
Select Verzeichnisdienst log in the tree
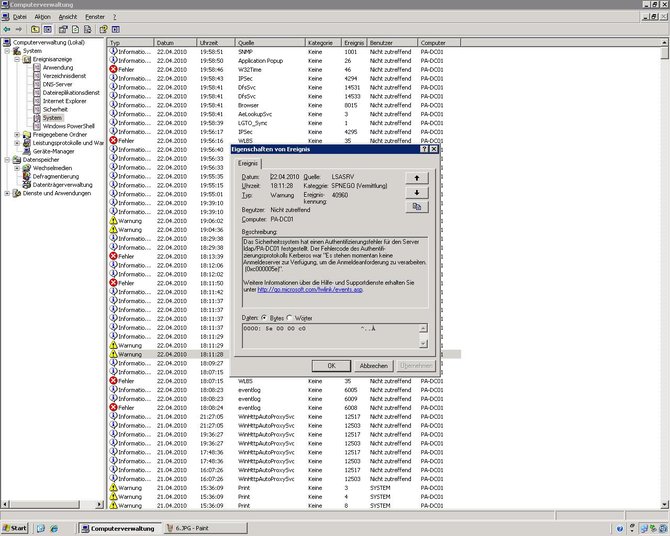click(x=64, y=76)
